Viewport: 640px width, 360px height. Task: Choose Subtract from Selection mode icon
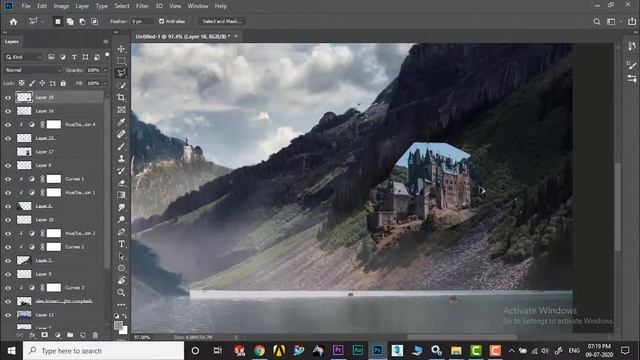point(82,21)
